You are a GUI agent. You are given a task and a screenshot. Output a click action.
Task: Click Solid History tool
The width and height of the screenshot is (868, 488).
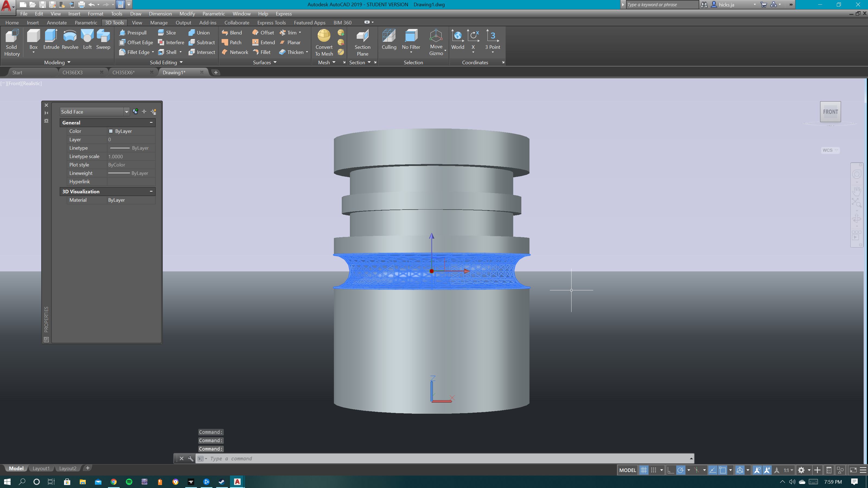(x=12, y=43)
